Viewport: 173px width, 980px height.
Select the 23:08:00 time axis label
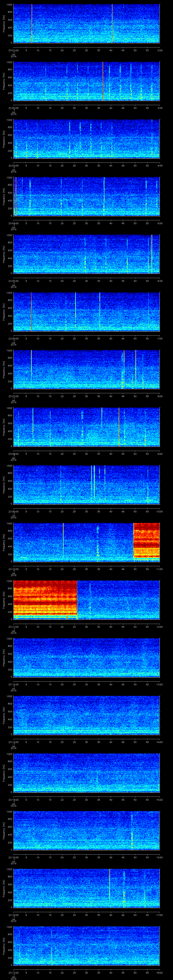13,454
